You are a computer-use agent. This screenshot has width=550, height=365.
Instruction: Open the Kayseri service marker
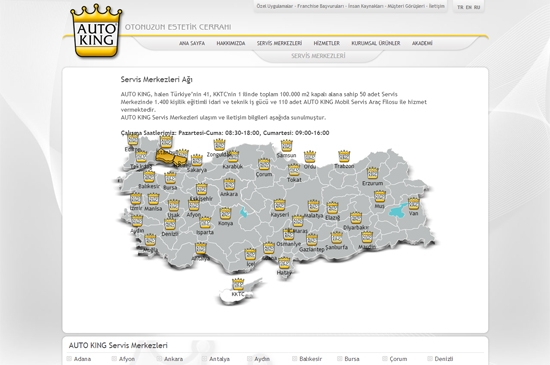pyautogui.click(x=280, y=205)
